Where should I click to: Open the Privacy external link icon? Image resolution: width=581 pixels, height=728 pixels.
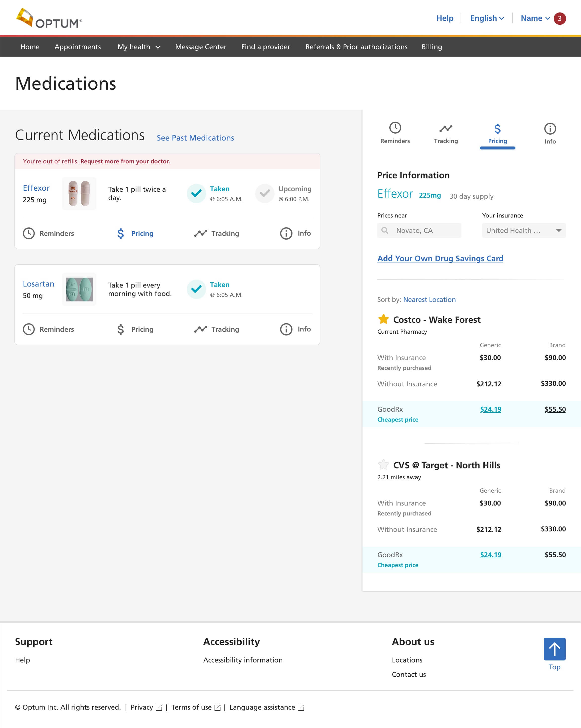(x=159, y=707)
